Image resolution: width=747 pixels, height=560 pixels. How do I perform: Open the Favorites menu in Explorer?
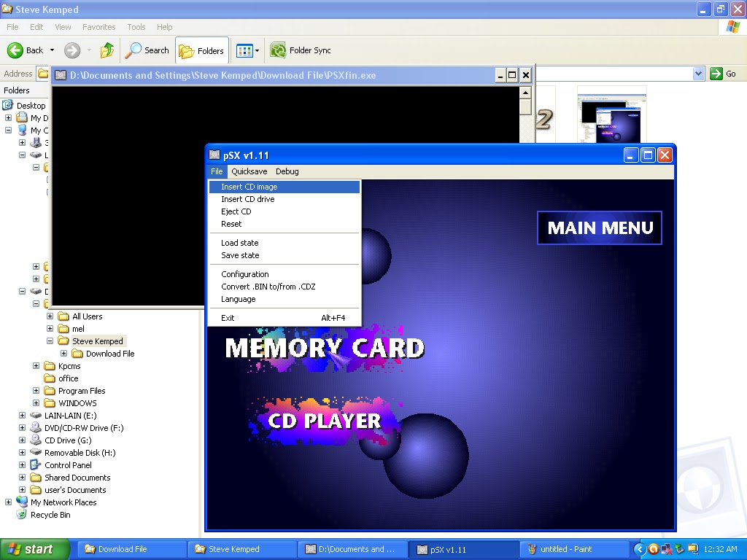[x=98, y=27]
